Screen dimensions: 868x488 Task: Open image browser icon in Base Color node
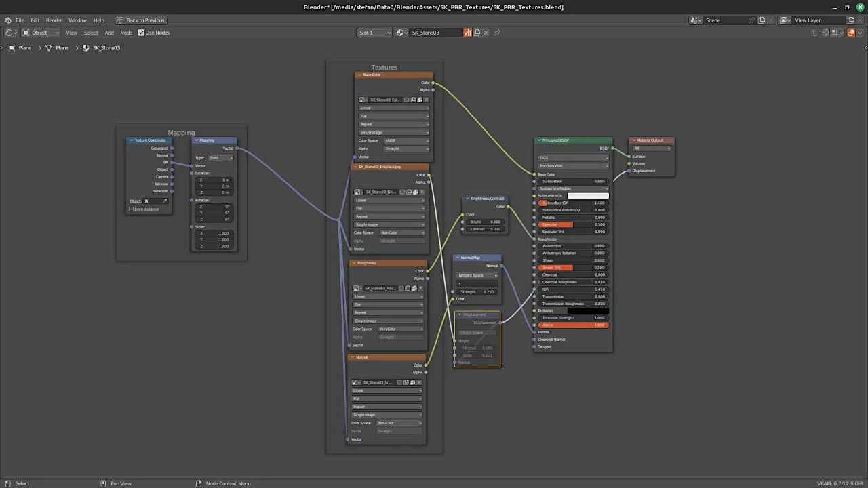362,100
